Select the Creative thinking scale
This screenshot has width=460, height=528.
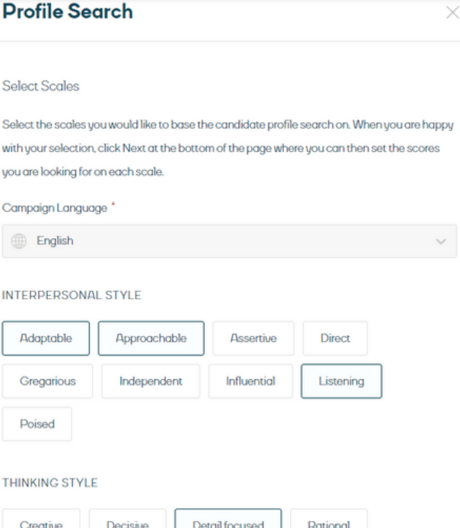coord(41,519)
